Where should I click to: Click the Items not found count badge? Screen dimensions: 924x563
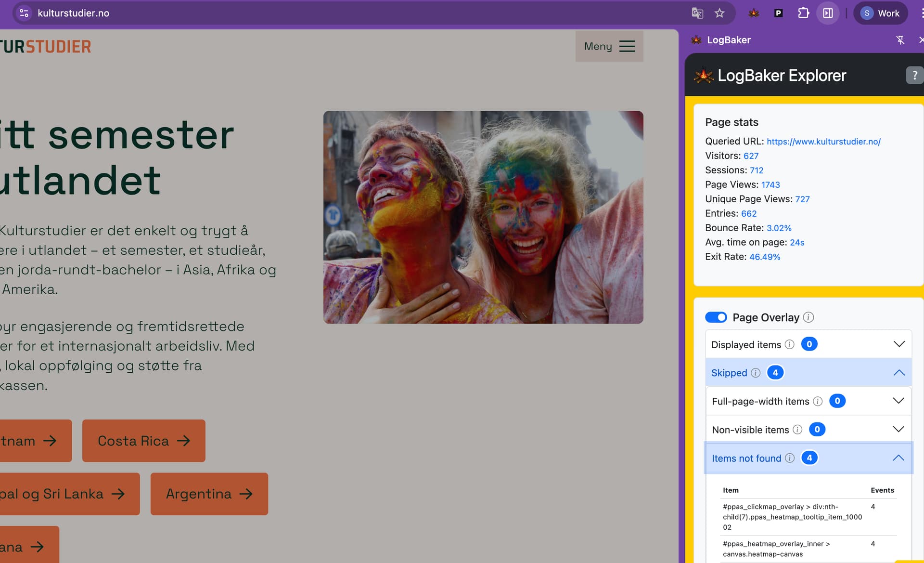[x=809, y=458]
